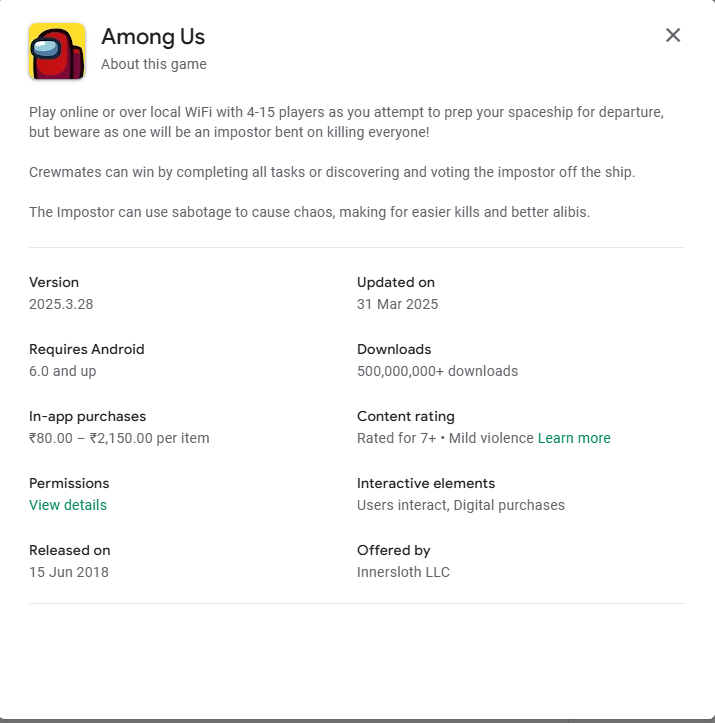The image size is (715, 723).
Task: Click Users interact, Digital purchases text
Action: 461,505
